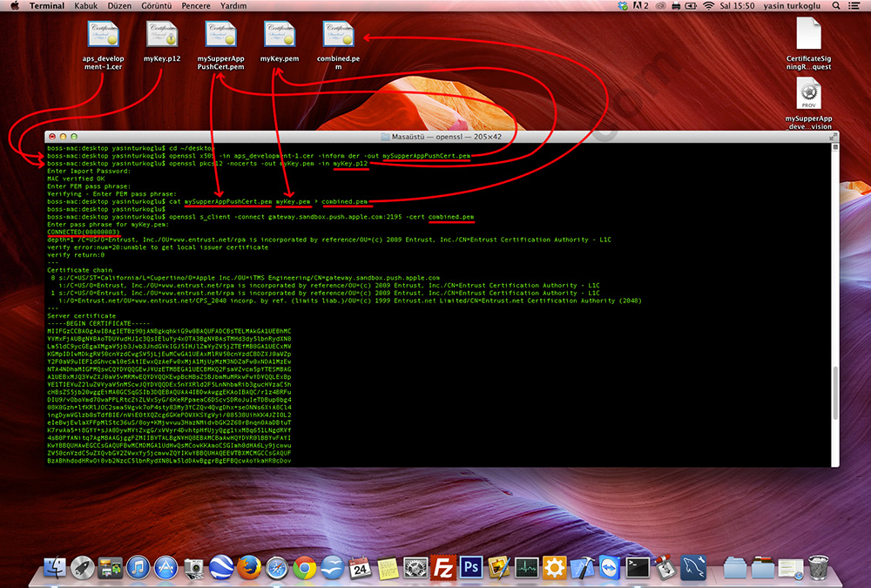Open the Terminal application menu
The height and width of the screenshot is (588, 871).
[47, 5]
